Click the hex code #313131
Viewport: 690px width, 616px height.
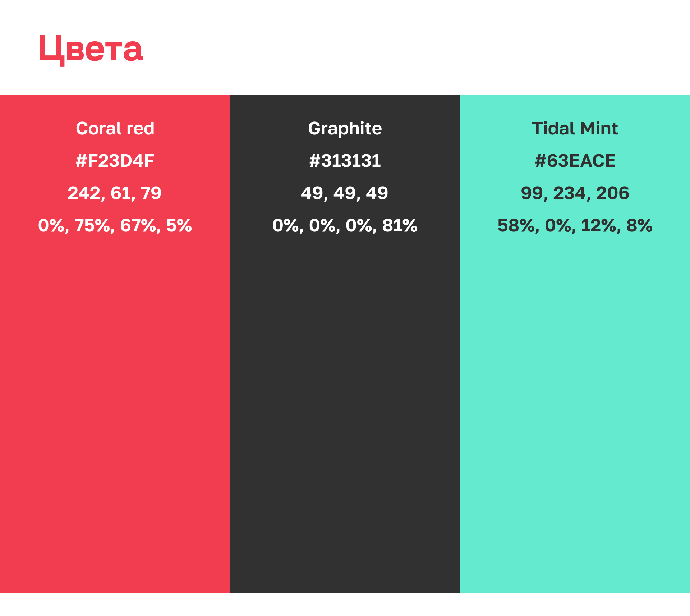coord(345,161)
